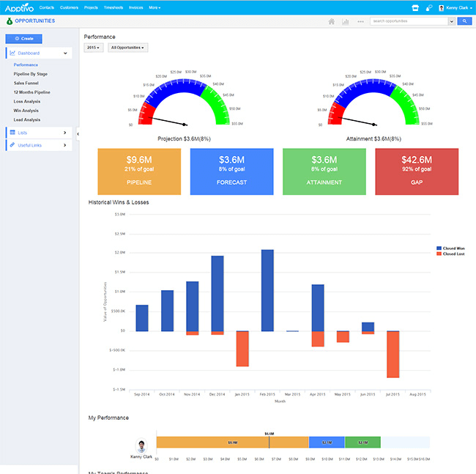This screenshot has width=476, height=474.
Task: Open the All Opportunities filter dropdown
Action: tap(127, 48)
